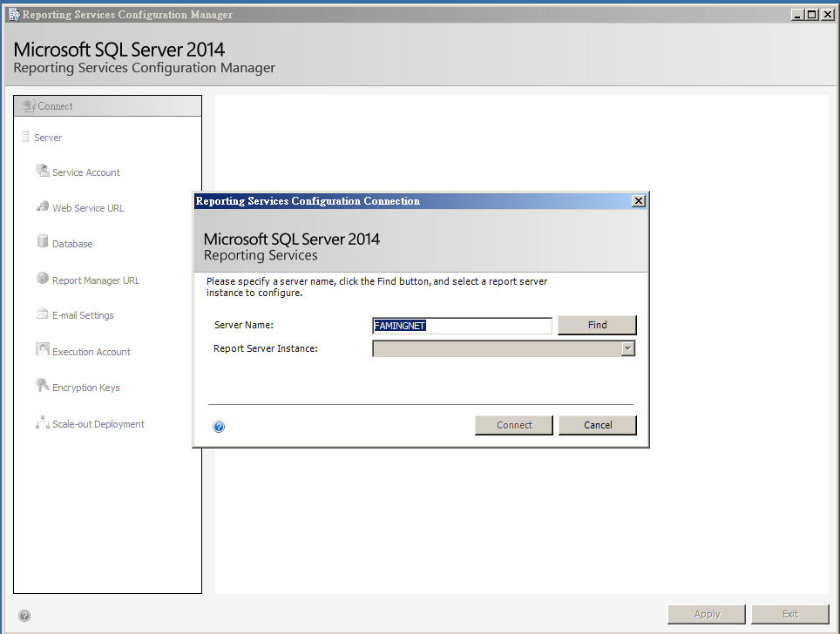Screen dimensions: 840x634
Task: Close the connection dialog with X
Action: (x=639, y=200)
